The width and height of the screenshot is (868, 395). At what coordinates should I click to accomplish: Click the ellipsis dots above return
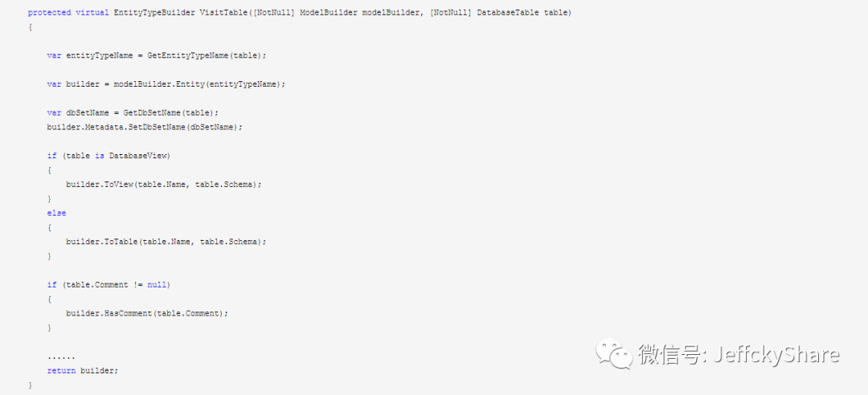pos(61,358)
